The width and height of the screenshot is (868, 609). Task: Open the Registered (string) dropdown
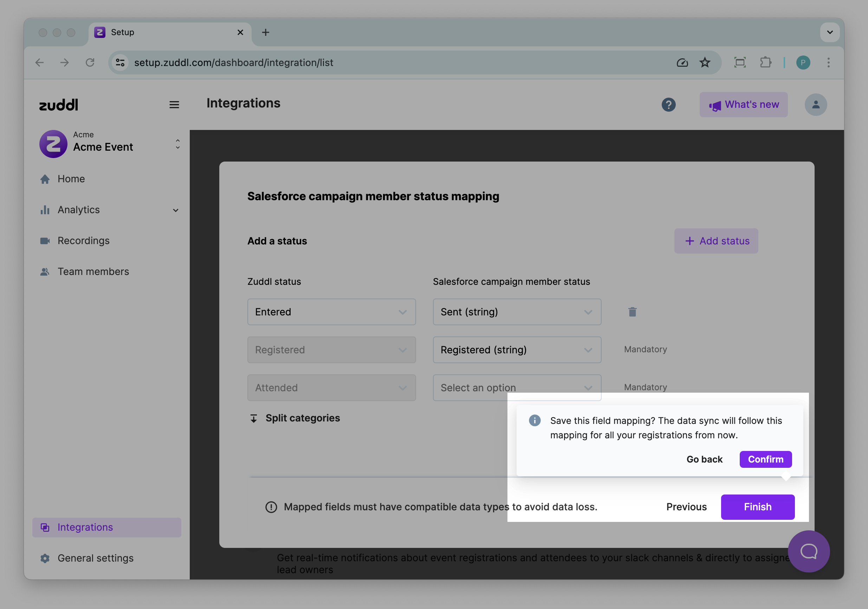517,350
